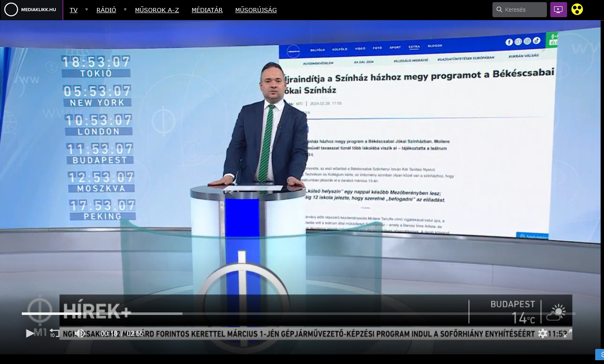This screenshot has width=604, height=364.
Task: Open the purple live TV icon
Action: (x=558, y=10)
